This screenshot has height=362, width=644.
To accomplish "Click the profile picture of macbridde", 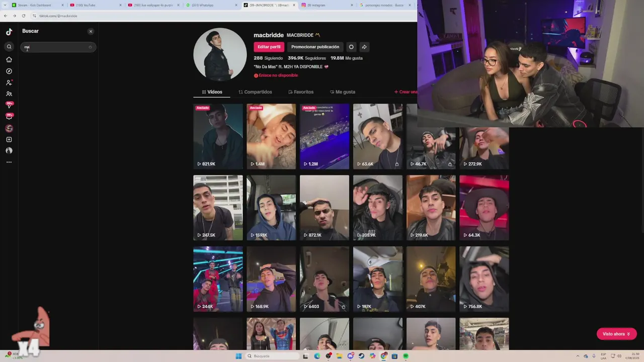I will (x=220, y=54).
